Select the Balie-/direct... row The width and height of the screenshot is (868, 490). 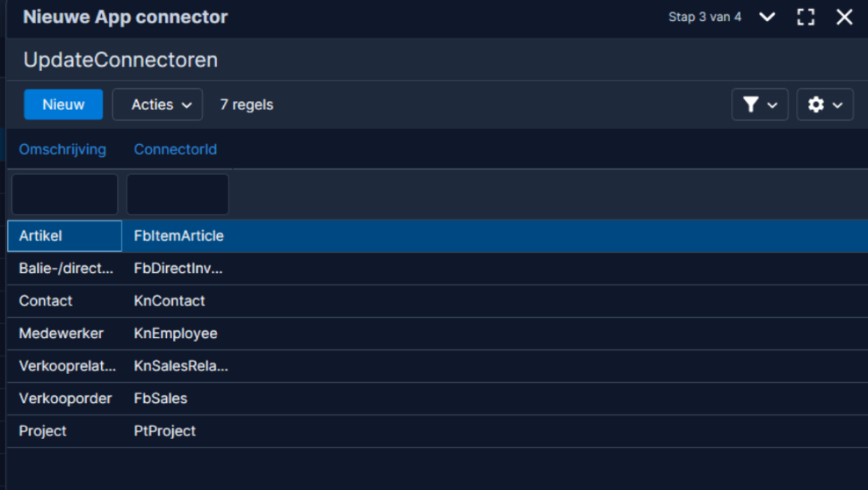[x=438, y=269]
